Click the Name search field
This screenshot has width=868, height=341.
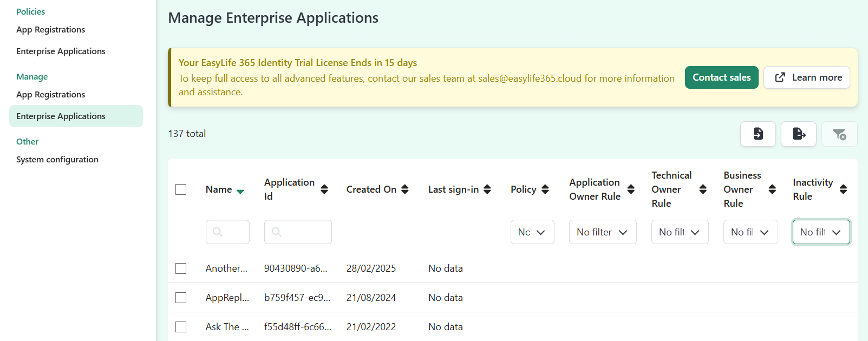click(x=227, y=232)
